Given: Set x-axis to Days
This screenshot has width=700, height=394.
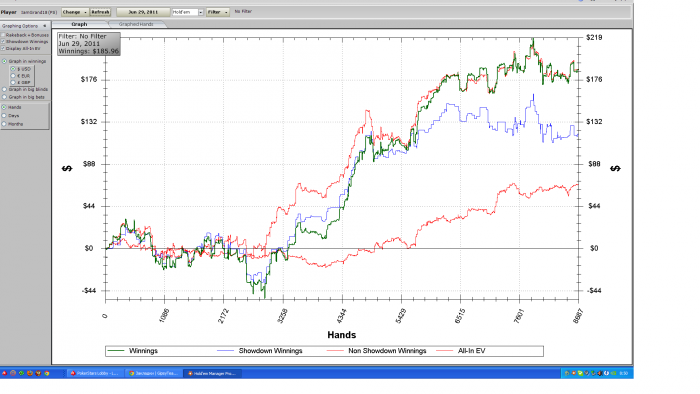Looking at the screenshot, I should click(x=4, y=116).
